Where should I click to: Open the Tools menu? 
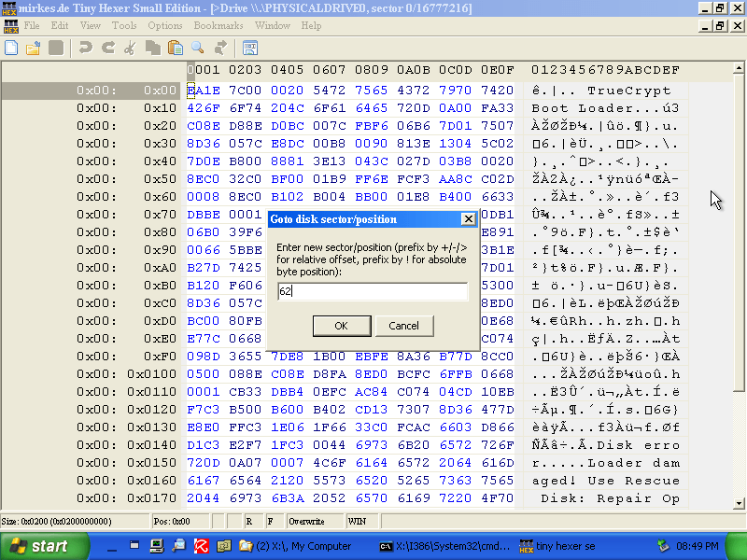pos(124,25)
